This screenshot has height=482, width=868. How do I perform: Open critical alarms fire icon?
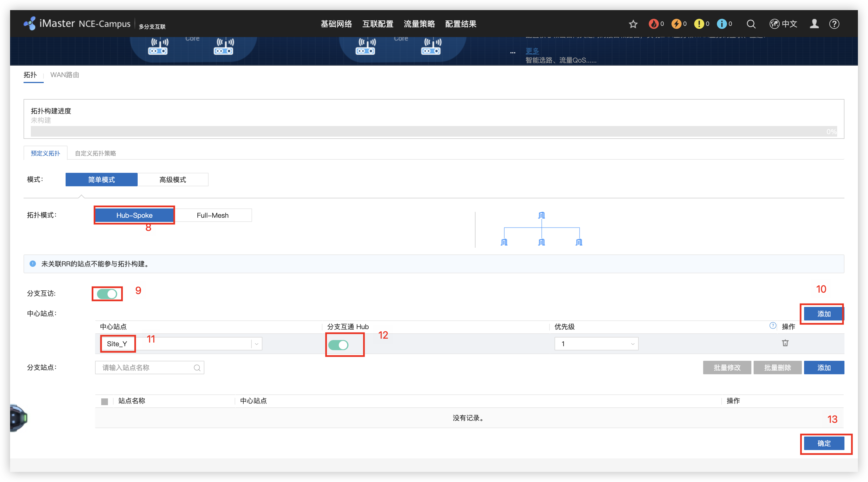point(653,24)
